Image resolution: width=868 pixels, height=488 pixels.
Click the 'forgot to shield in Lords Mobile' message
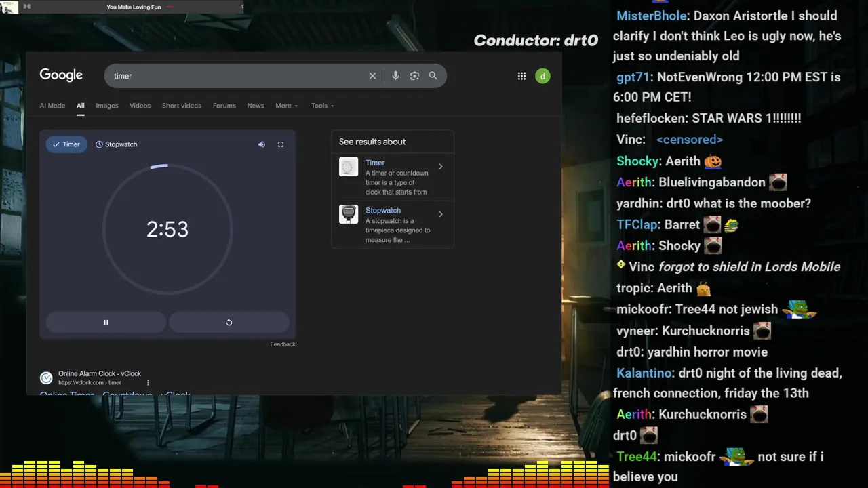[749, 267]
